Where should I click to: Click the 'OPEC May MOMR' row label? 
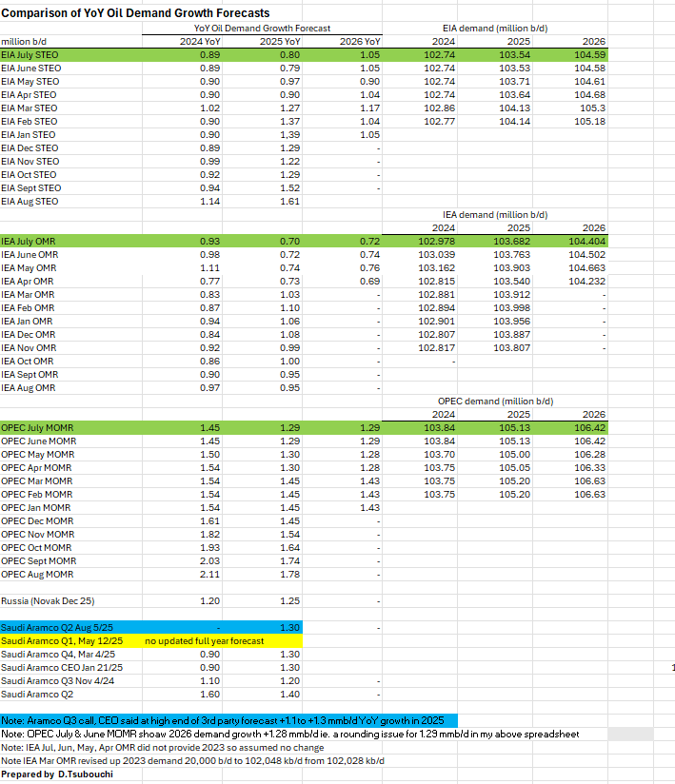click(37, 455)
